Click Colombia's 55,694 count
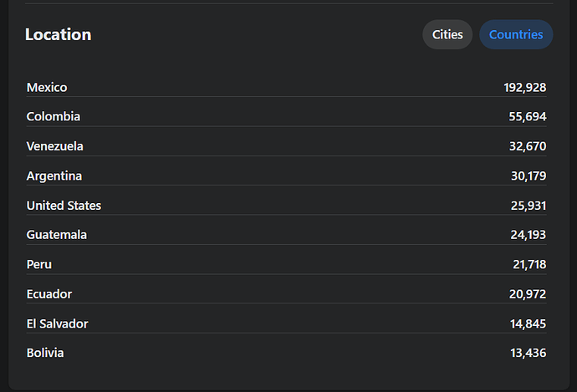 click(528, 116)
